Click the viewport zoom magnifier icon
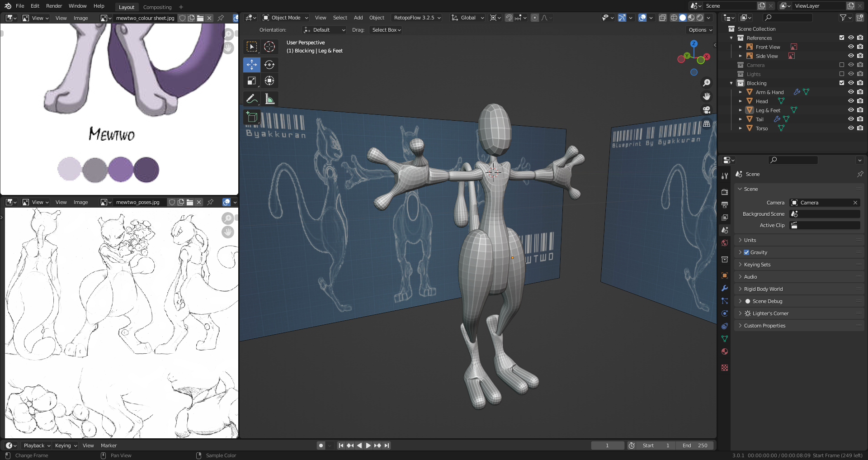The image size is (868, 460). 706,83
